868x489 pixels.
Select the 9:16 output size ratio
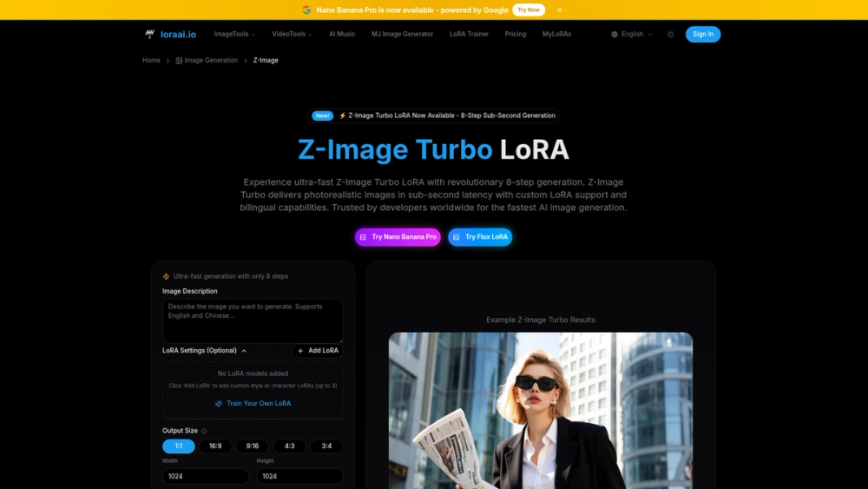(x=253, y=446)
